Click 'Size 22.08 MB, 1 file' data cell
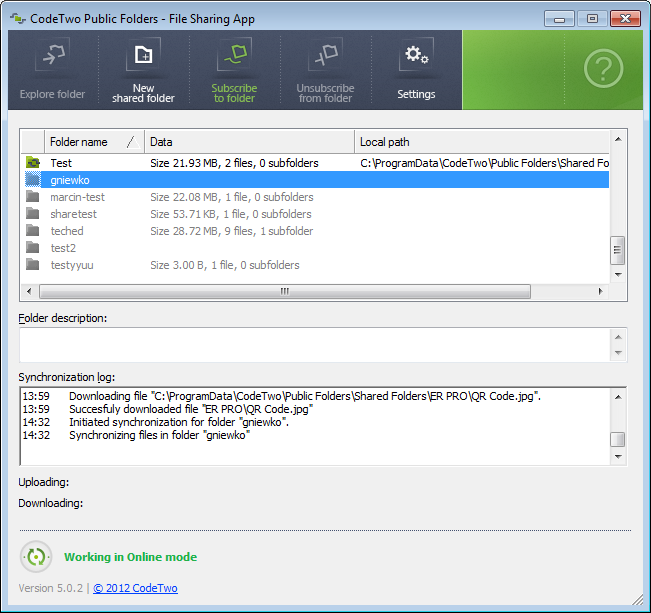The width and height of the screenshot is (651, 613). [232, 197]
